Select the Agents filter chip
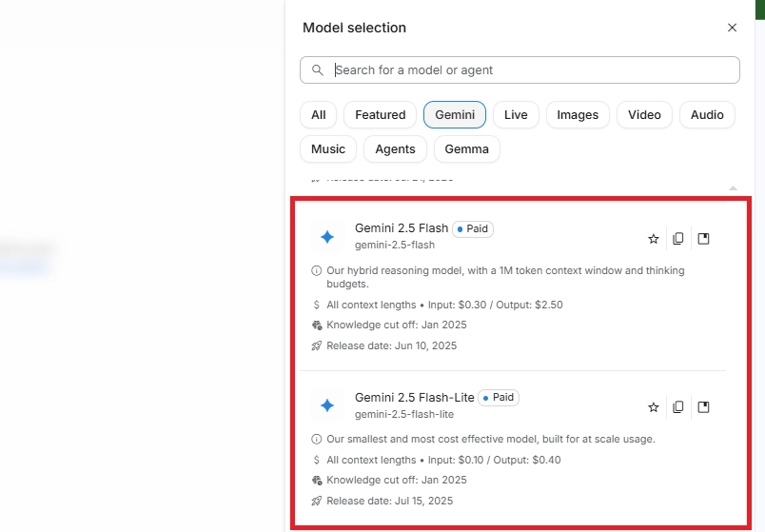 (x=395, y=148)
